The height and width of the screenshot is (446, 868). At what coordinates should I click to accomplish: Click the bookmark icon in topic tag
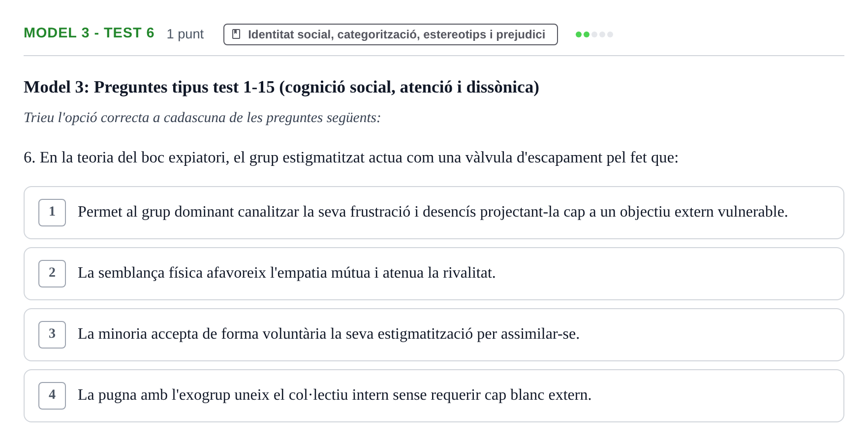tap(236, 34)
